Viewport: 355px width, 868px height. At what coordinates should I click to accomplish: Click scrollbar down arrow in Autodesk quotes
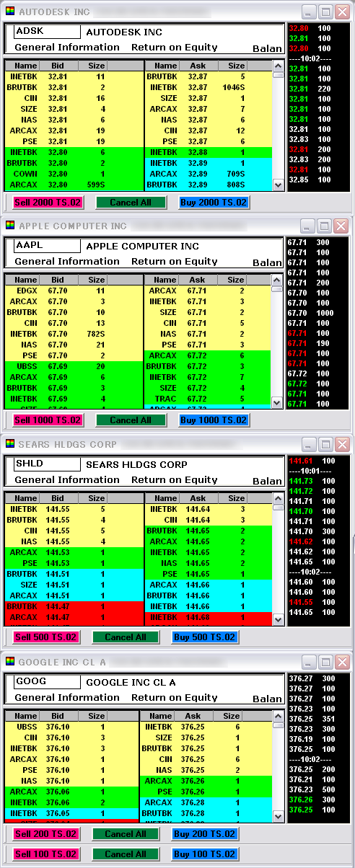point(278,185)
